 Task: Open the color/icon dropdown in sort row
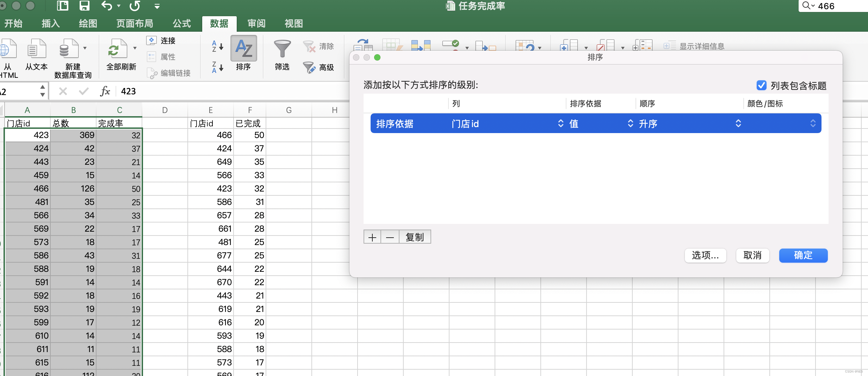(x=813, y=123)
